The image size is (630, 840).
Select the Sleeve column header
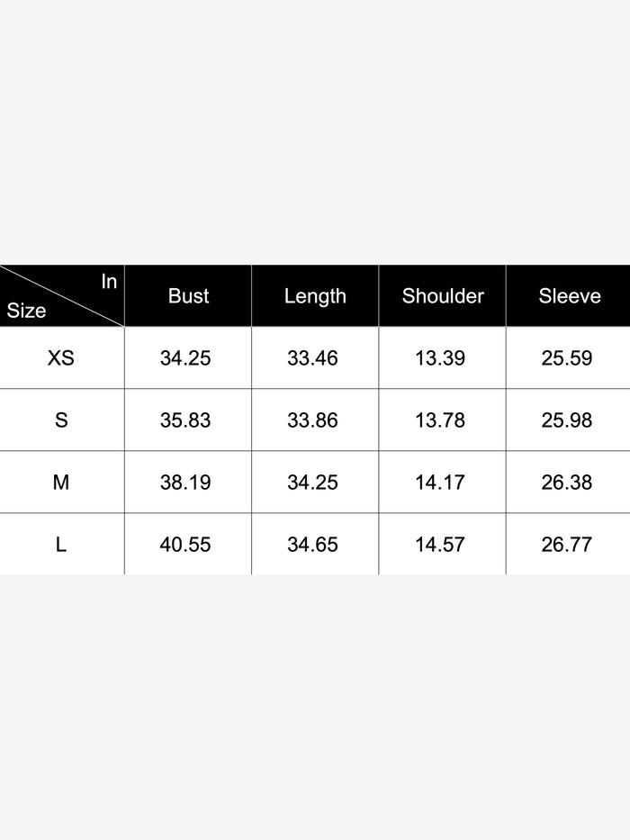569,296
